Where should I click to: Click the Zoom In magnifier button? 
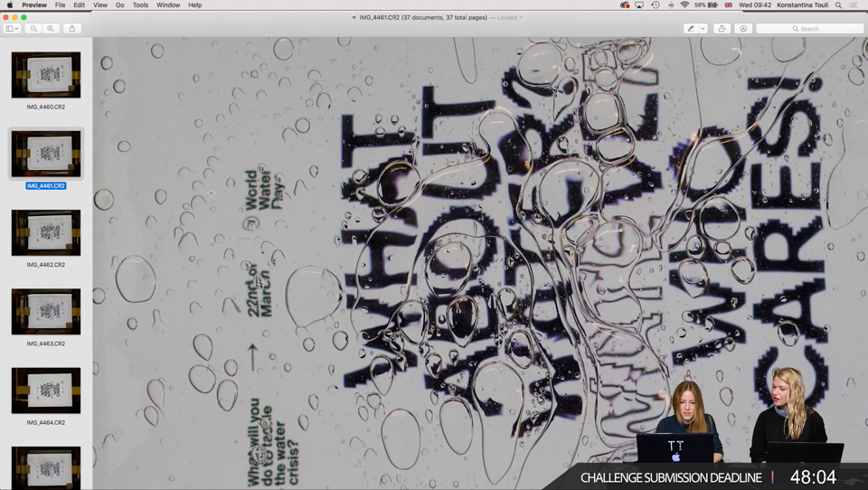coord(51,28)
